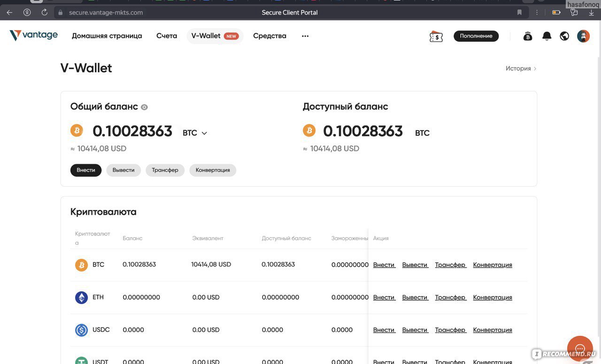Click the browser address bar URL
Image resolution: width=601 pixels, height=364 pixels.
point(106,13)
